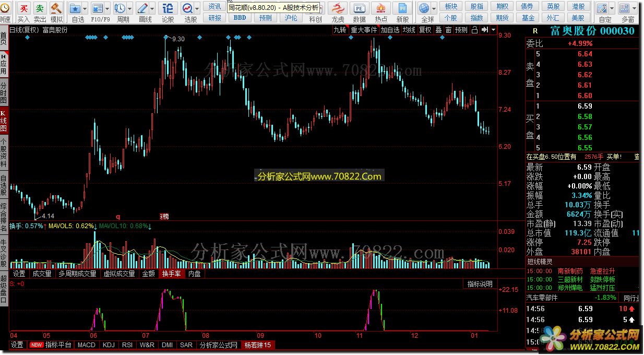Select the 画线 drawing pencil icon

click(x=142, y=8)
